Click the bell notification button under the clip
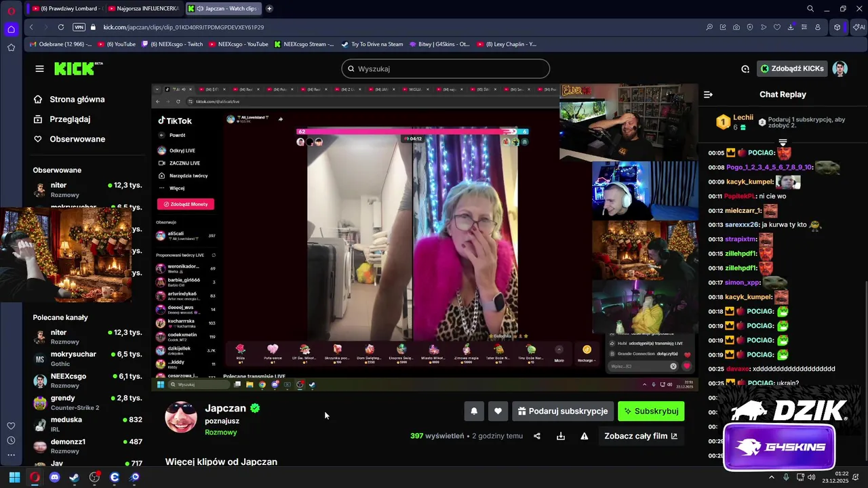Image resolution: width=868 pixels, height=488 pixels. (x=474, y=411)
